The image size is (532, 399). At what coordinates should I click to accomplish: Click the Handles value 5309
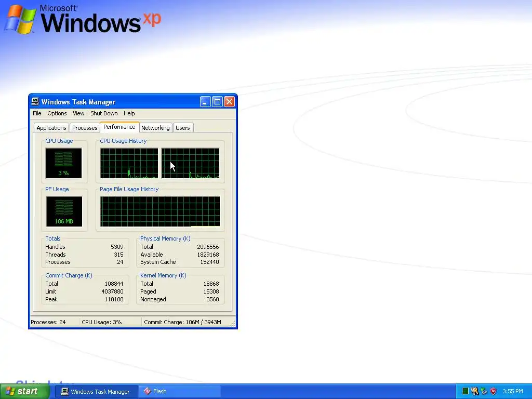[x=117, y=247]
